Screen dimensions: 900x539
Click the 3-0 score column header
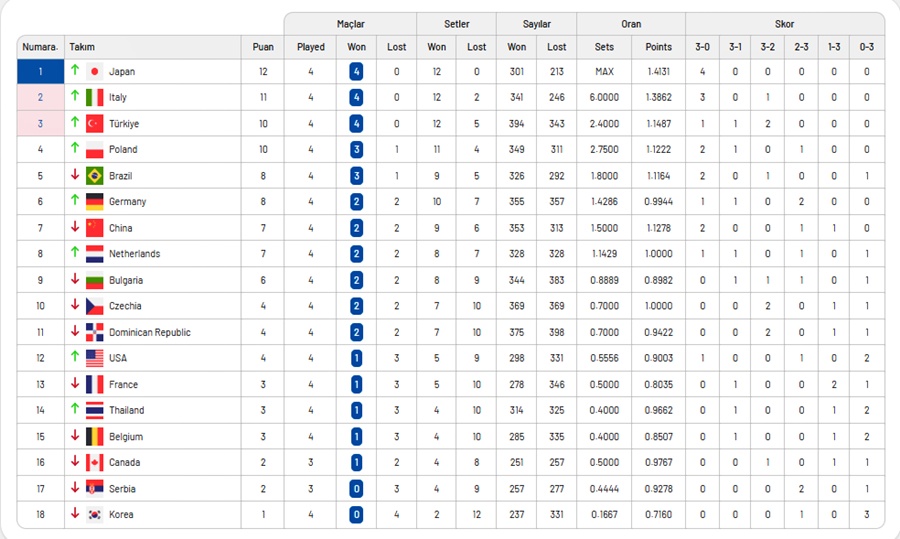(x=703, y=47)
